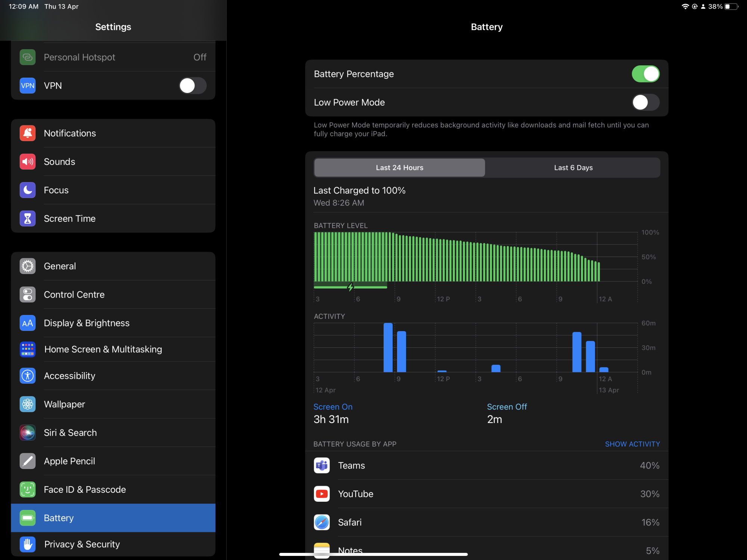
Task: Enable Low Power Mode switch
Action: click(645, 102)
